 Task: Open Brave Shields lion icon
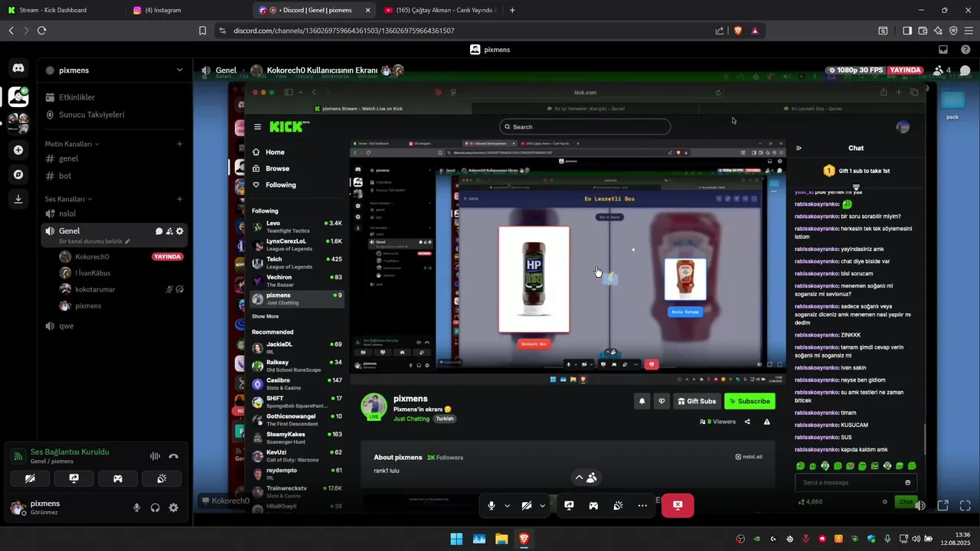(738, 31)
